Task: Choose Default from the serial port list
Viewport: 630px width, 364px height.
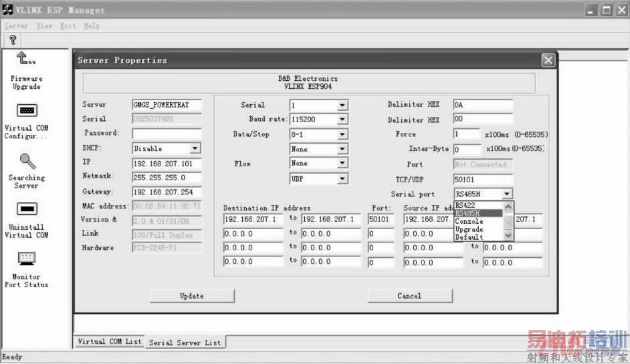Action: pos(478,237)
